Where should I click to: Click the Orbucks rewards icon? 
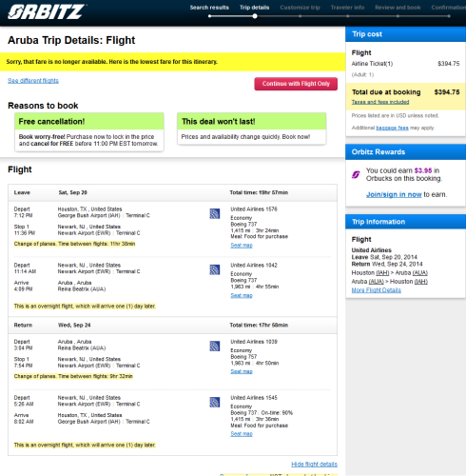(x=356, y=174)
